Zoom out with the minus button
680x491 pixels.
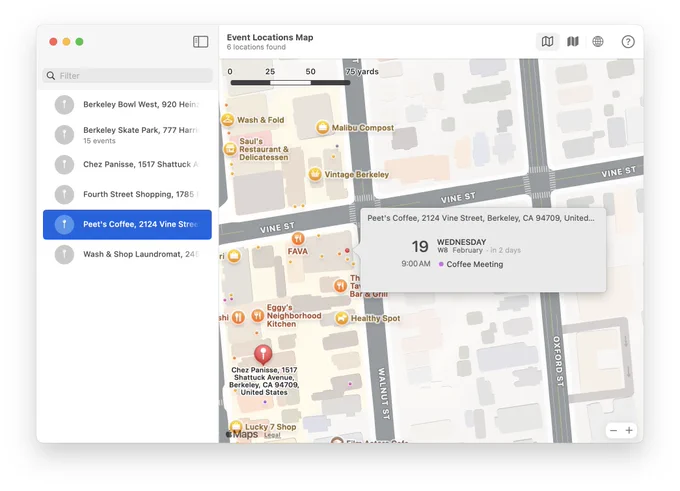pyautogui.click(x=613, y=430)
